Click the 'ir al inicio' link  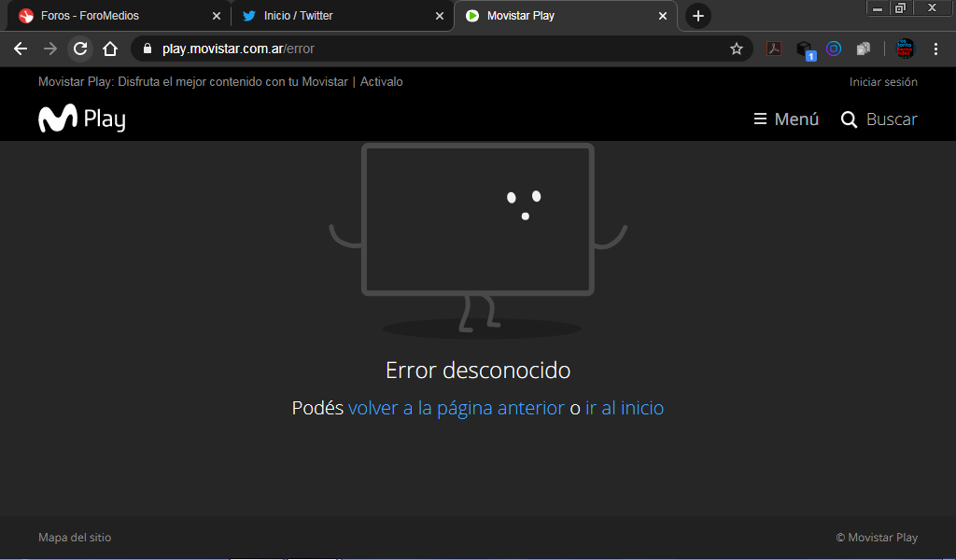pos(625,408)
